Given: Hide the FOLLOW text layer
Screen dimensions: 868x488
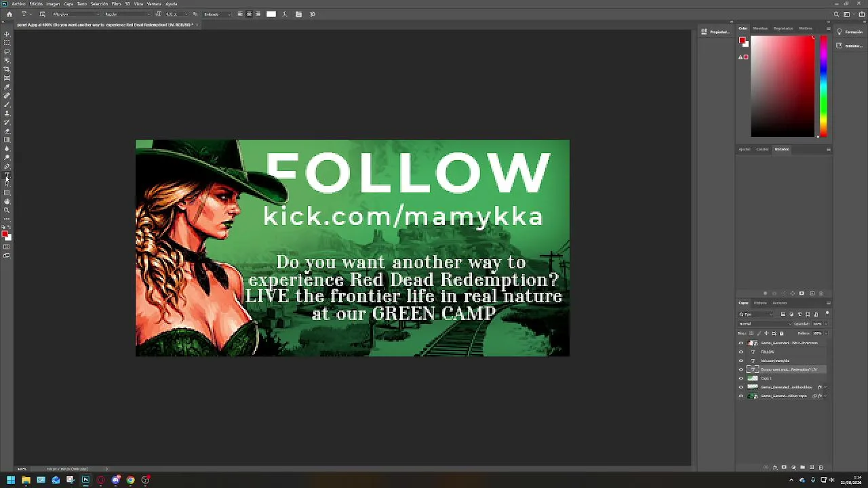Looking at the screenshot, I should tap(741, 352).
